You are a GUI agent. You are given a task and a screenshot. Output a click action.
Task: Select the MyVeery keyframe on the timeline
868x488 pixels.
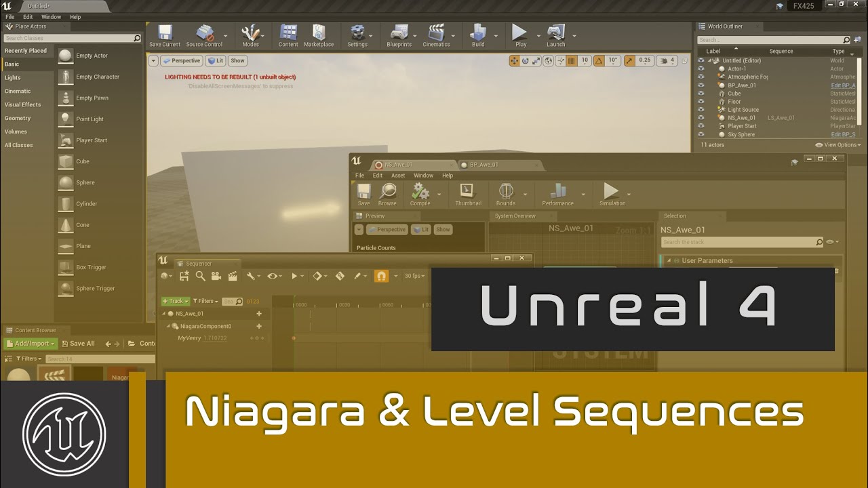click(294, 338)
